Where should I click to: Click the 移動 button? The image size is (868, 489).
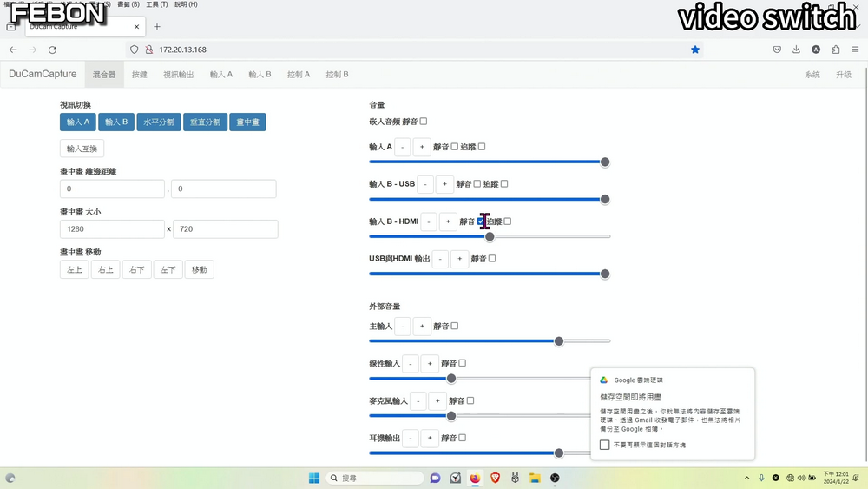click(x=200, y=270)
